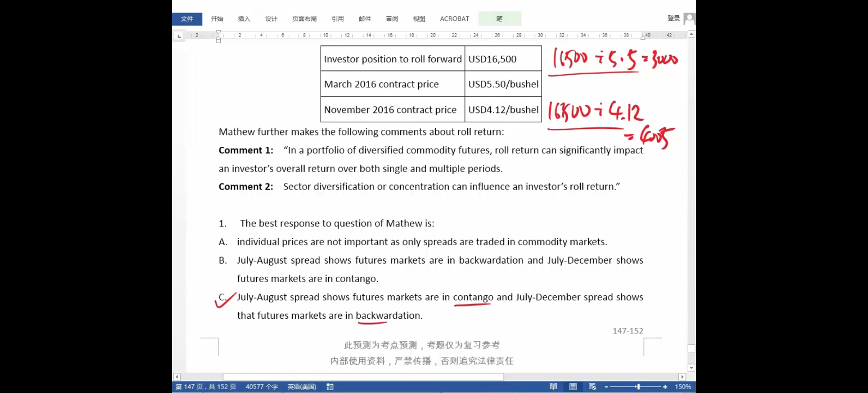This screenshot has height=393, width=868.
Task: Open the macro recording status icon
Action: pyautogui.click(x=330, y=386)
